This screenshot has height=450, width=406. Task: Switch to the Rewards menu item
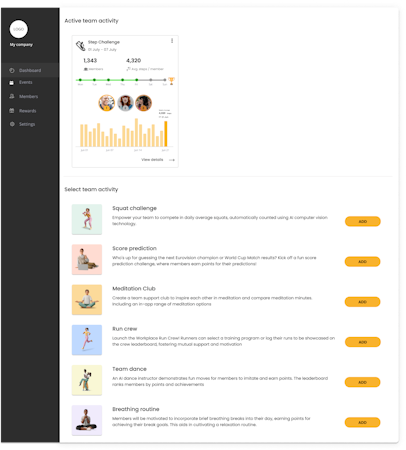coord(27,111)
